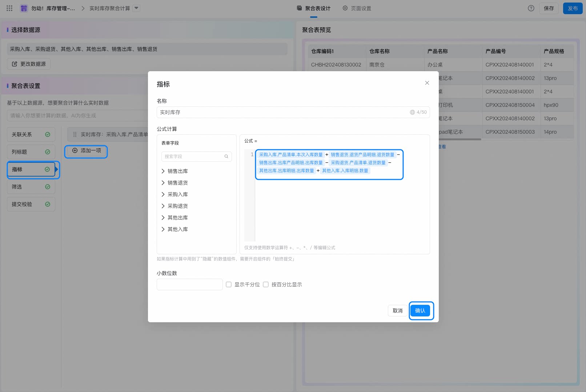Screen dimensions: 586x392
Task: Open the help question mark icon
Action: [531, 8]
